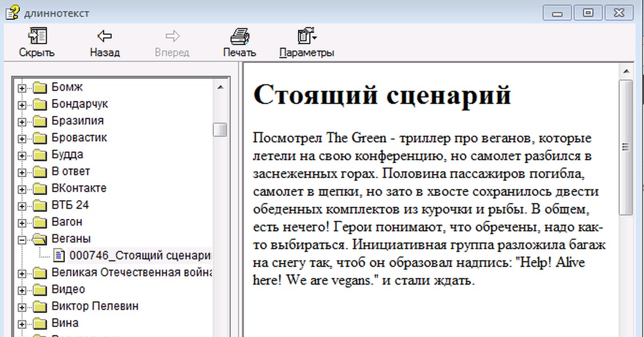Click the В ответ folder icon
Screen dimensions: 644x337
coord(40,172)
